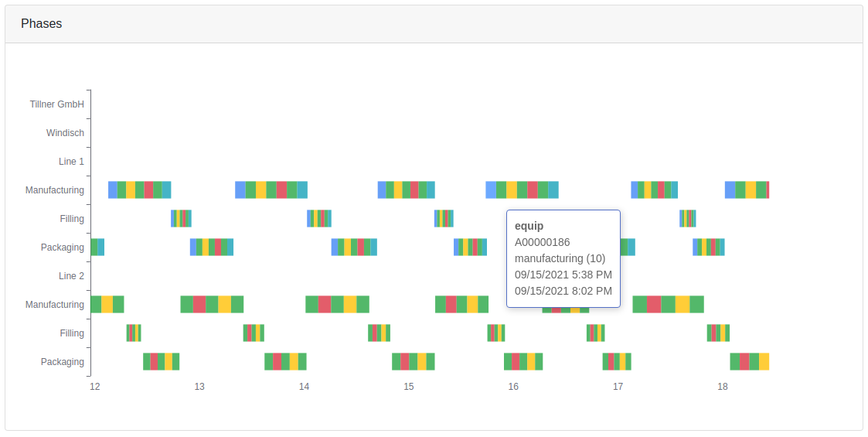The image size is (868, 437).
Task: Click first red segment in Line 2 Manufacturing
Action: (199, 304)
